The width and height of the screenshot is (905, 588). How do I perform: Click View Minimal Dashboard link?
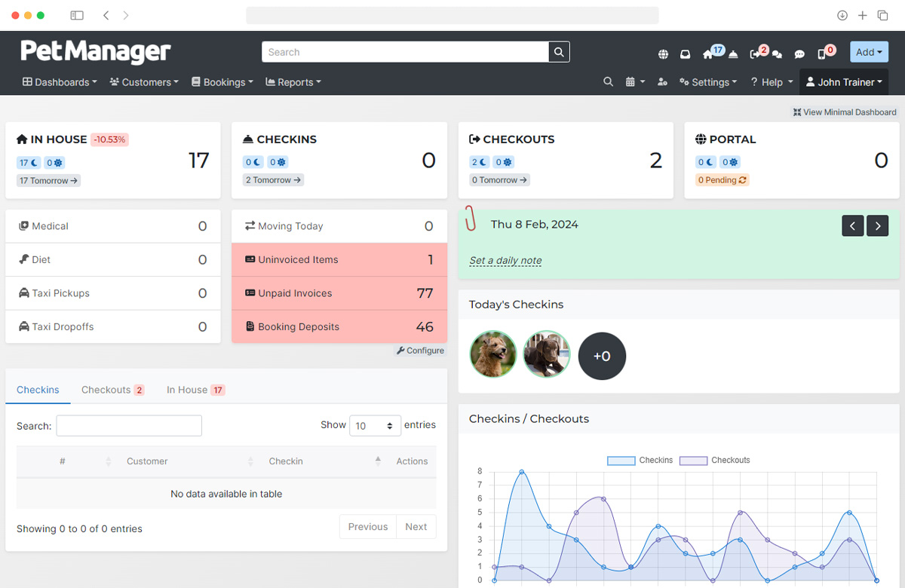click(845, 112)
